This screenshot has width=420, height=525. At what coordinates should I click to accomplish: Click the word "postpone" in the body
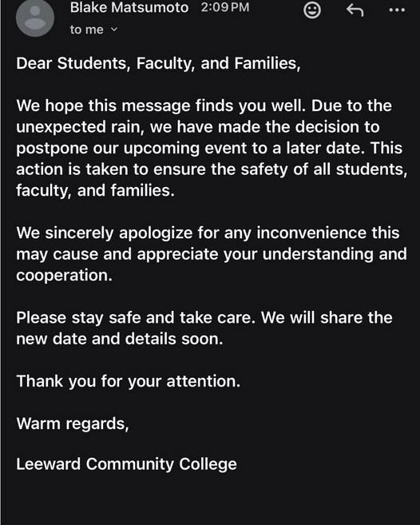(x=52, y=149)
